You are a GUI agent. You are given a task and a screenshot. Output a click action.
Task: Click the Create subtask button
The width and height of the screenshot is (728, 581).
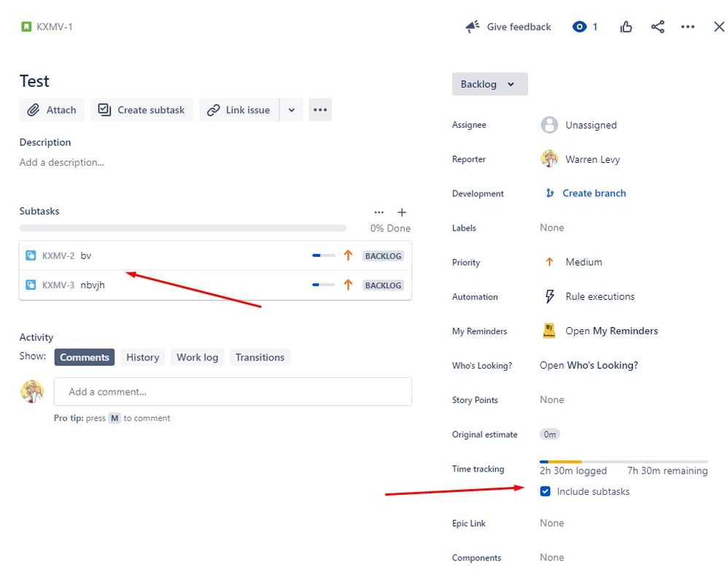click(x=142, y=110)
